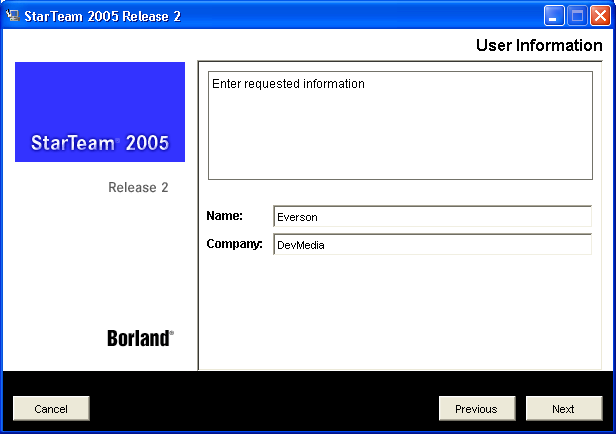Viewport: 616px width, 434px height.
Task: Click the 'Enter requested information' text
Action: (x=288, y=84)
